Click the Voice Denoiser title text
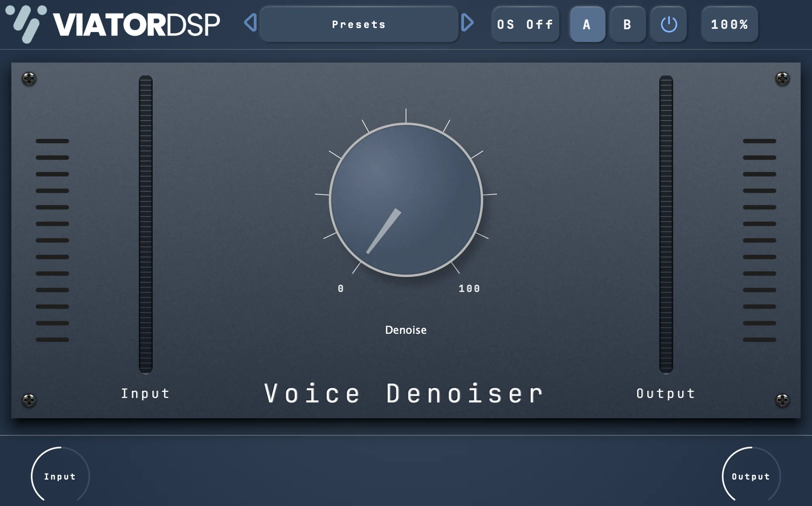 coord(404,394)
